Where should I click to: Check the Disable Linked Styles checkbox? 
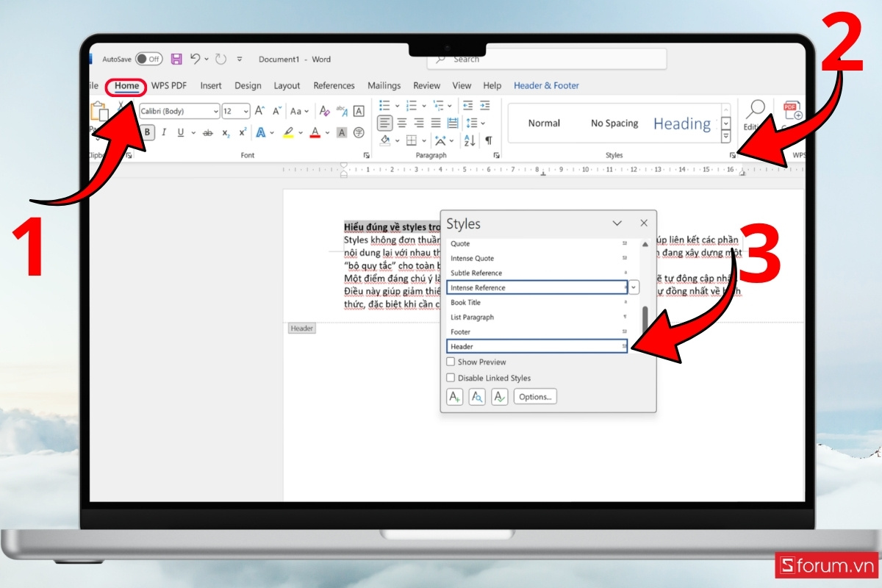(451, 378)
